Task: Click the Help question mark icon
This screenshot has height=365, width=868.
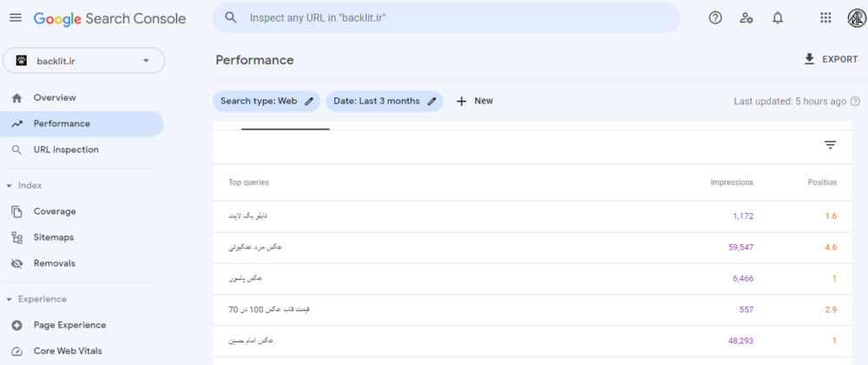Action: tap(715, 17)
